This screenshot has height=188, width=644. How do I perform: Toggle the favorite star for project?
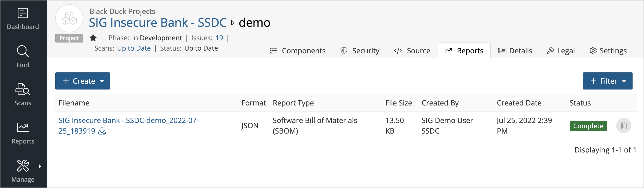[93, 38]
